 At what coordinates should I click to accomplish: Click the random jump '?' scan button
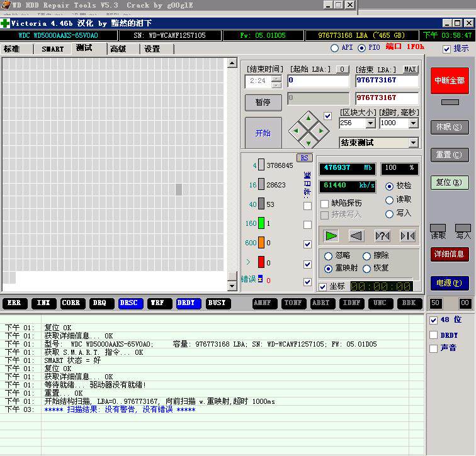click(382, 236)
